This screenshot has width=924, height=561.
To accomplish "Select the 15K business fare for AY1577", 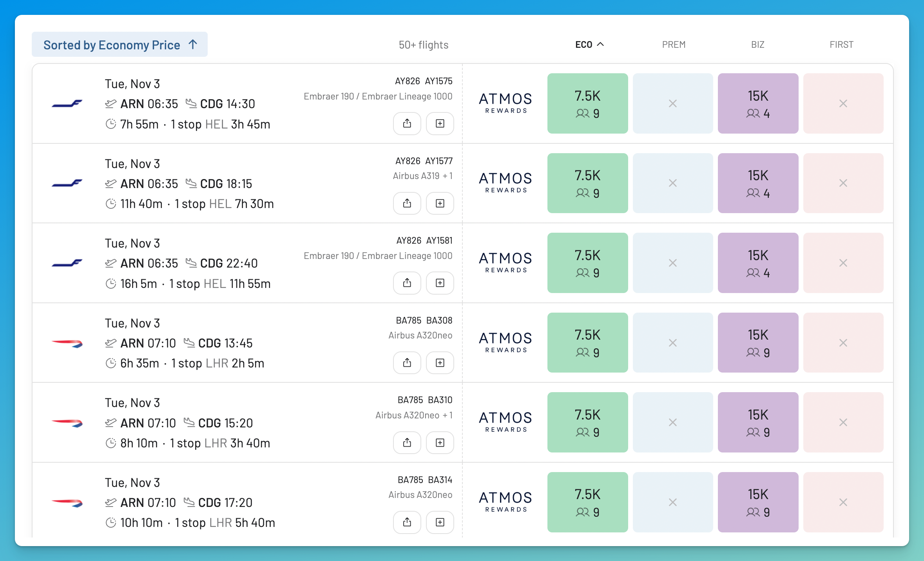I will click(x=758, y=183).
